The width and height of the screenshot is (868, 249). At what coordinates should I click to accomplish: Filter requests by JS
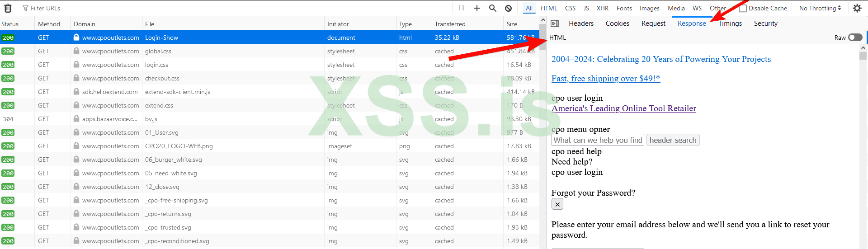pyautogui.click(x=586, y=8)
